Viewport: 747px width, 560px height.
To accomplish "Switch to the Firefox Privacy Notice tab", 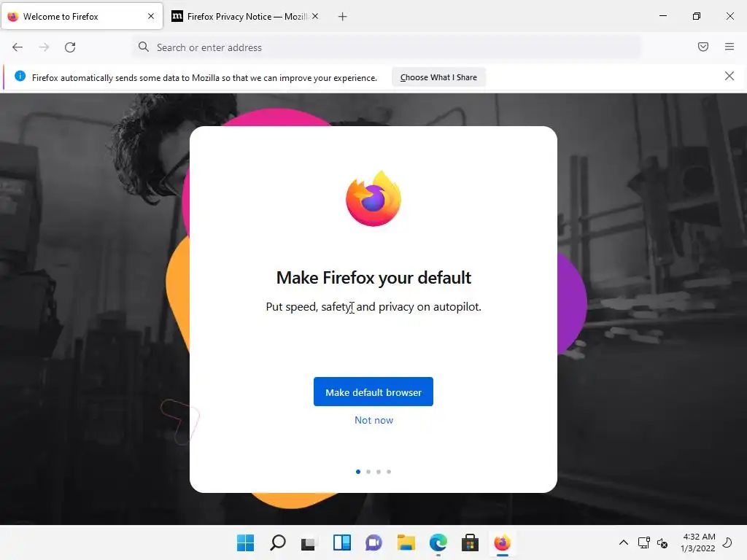I will click(x=245, y=17).
